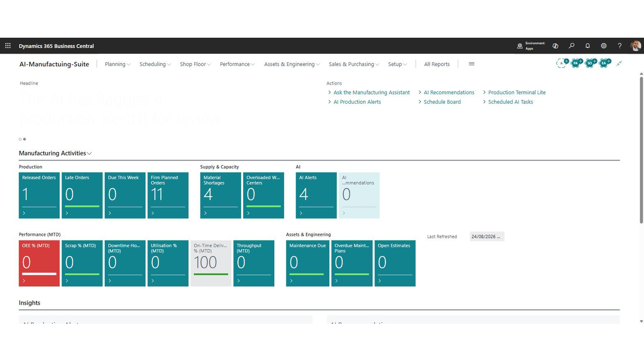Open the Maintenance Due tile

(x=307, y=263)
